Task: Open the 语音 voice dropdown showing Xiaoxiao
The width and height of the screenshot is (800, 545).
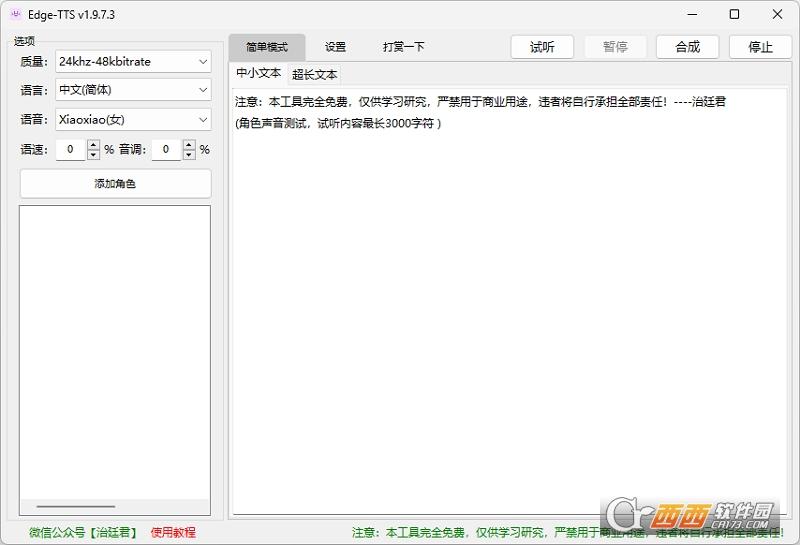Action: point(133,120)
